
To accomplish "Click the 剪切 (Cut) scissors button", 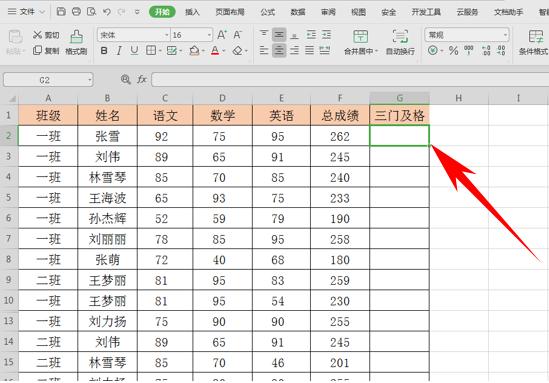I will (x=46, y=35).
